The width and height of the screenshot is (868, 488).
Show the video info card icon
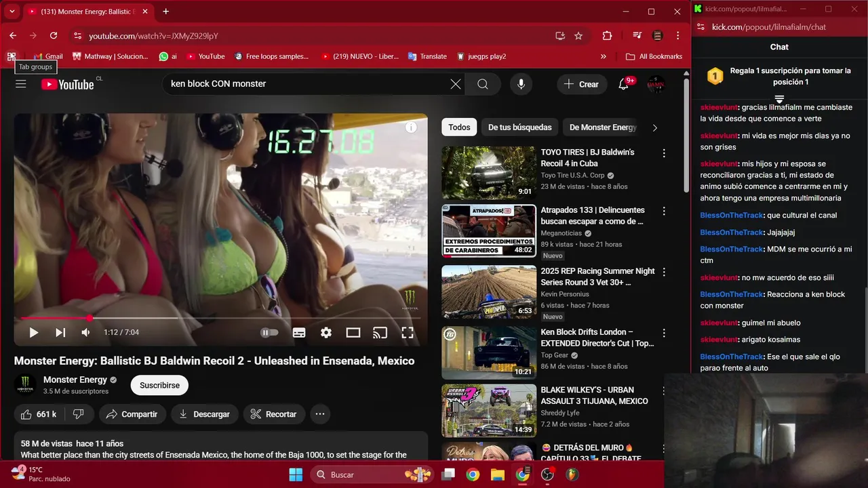(411, 127)
